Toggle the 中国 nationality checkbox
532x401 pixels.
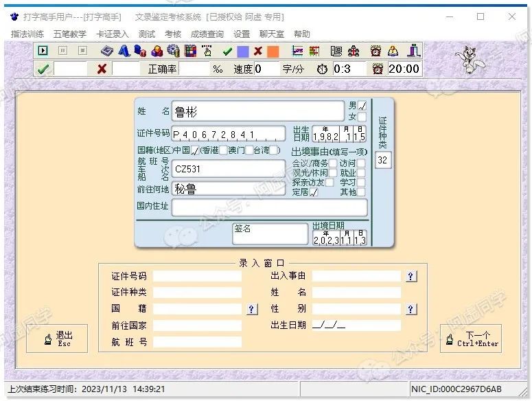point(195,150)
